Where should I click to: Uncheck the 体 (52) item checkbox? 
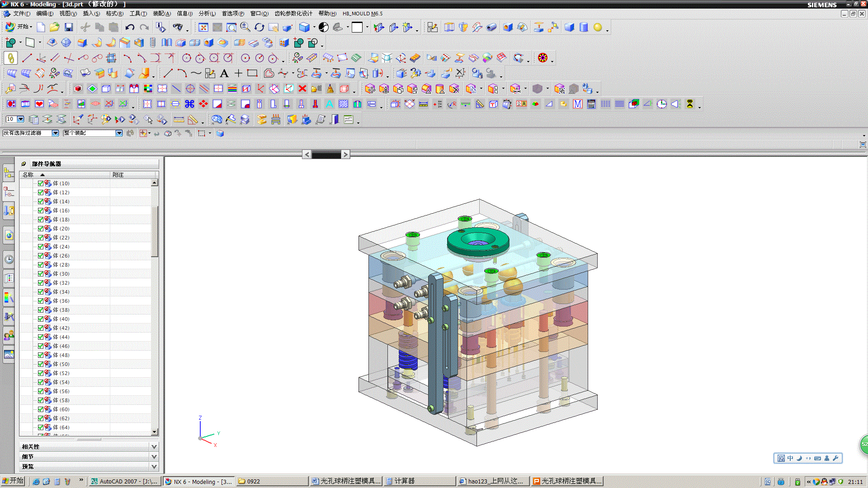pos(41,373)
